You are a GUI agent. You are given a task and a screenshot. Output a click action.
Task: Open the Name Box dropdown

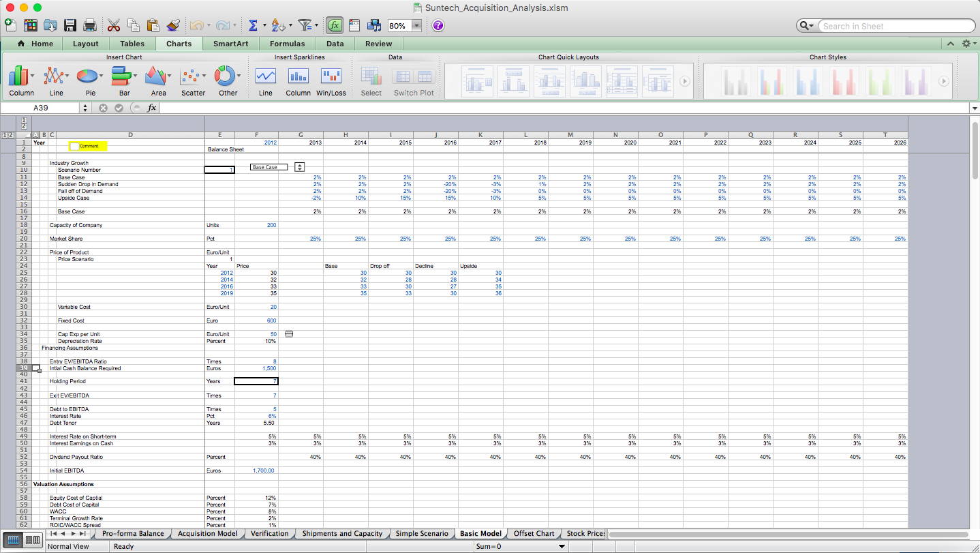coord(85,107)
